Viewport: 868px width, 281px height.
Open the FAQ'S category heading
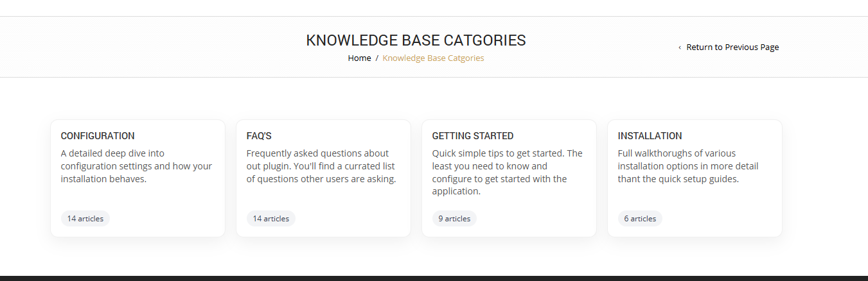(259, 136)
